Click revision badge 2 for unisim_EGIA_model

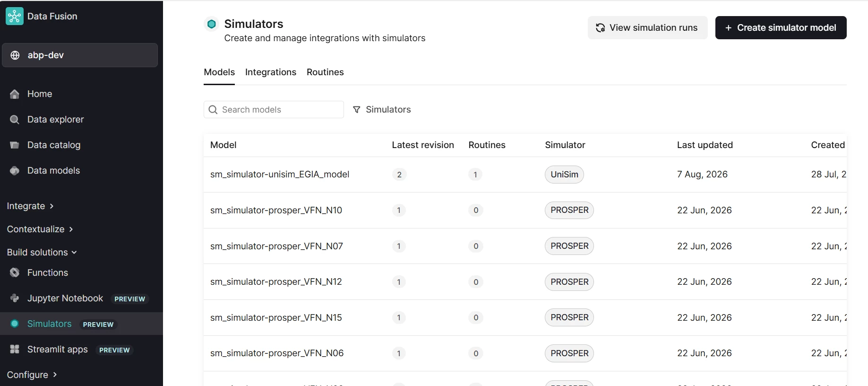pyautogui.click(x=399, y=175)
